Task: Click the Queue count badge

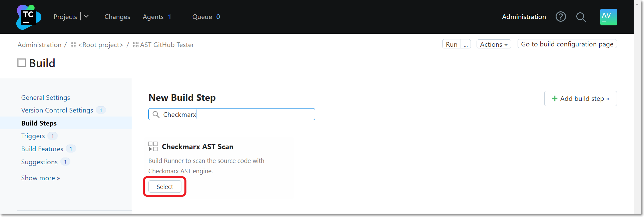Action: click(218, 17)
